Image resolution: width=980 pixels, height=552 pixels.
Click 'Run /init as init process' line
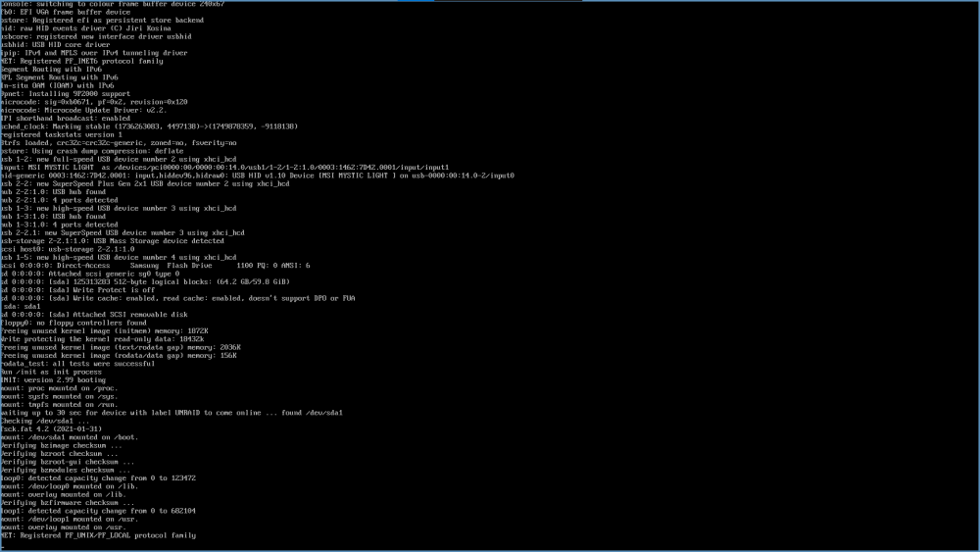[x=51, y=372]
